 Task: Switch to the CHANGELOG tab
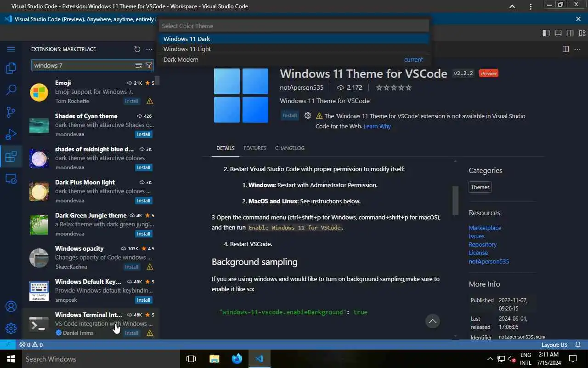coord(290,148)
